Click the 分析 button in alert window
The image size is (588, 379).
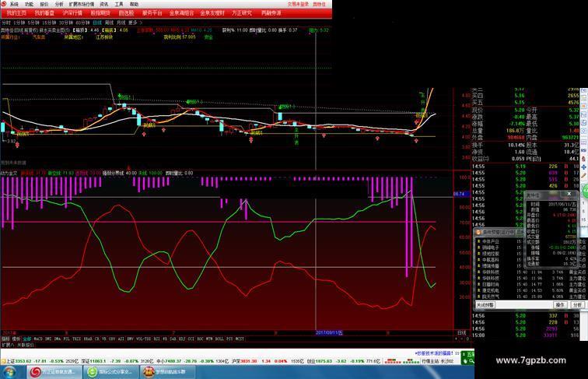tap(577, 305)
